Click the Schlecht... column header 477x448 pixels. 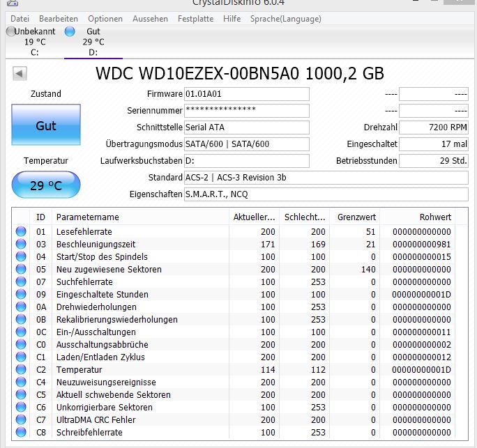coord(305,217)
